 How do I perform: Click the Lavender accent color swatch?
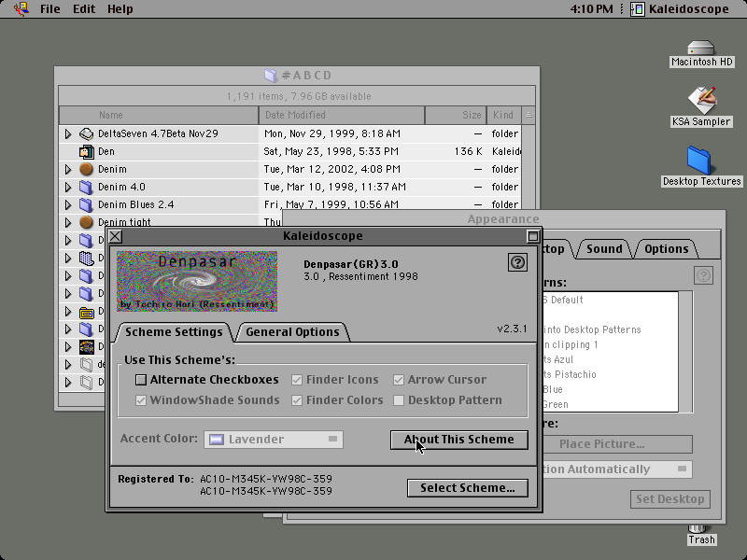pos(217,439)
